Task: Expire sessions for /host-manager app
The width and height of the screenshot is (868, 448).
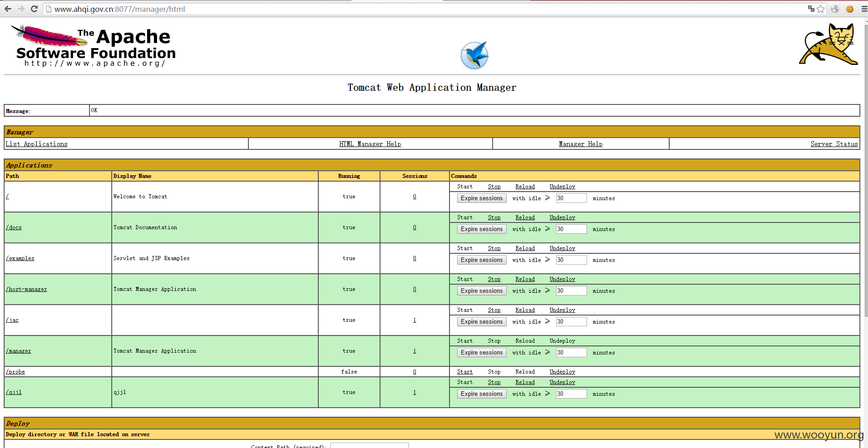Action: (x=482, y=291)
